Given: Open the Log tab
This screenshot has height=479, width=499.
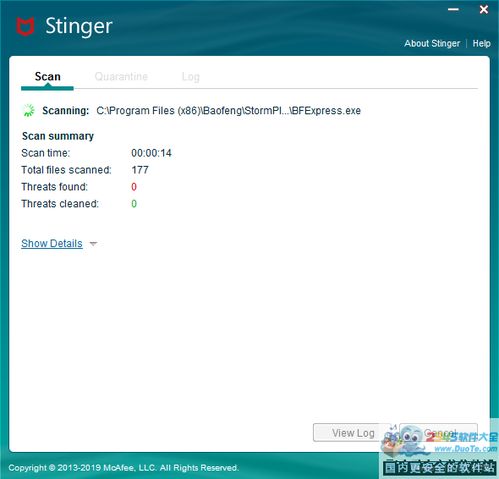Looking at the screenshot, I should [x=191, y=77].
